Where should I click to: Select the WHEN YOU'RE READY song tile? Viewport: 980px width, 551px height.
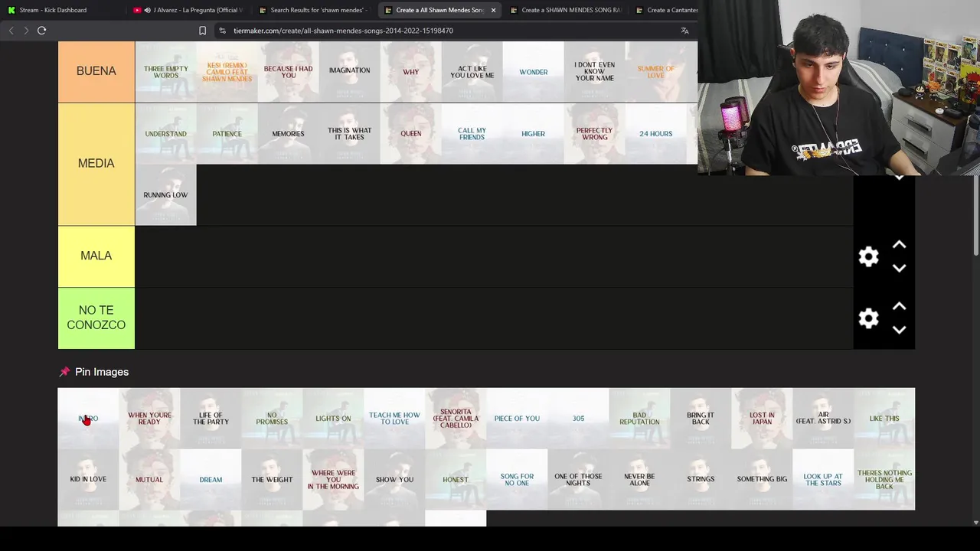[149, 419]
